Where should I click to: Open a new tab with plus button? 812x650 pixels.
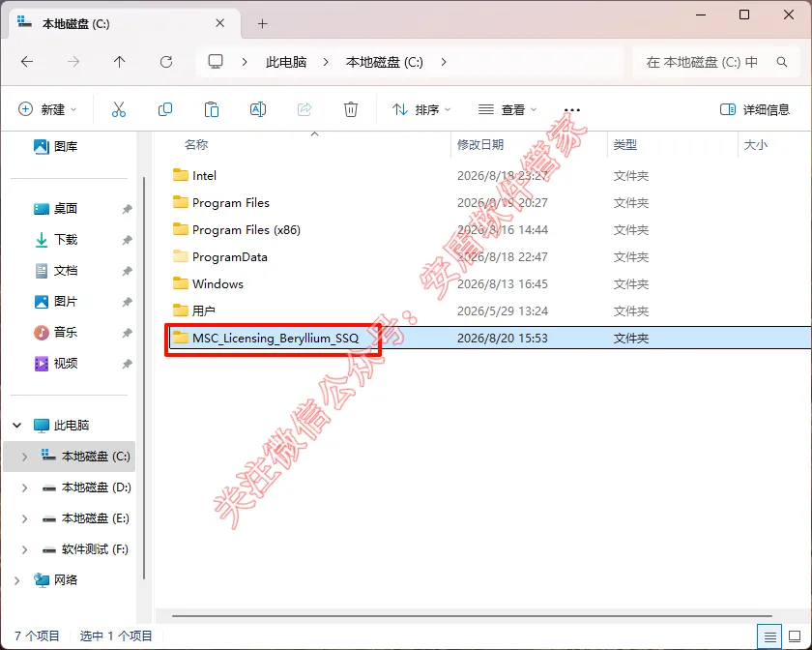point(263,23)
